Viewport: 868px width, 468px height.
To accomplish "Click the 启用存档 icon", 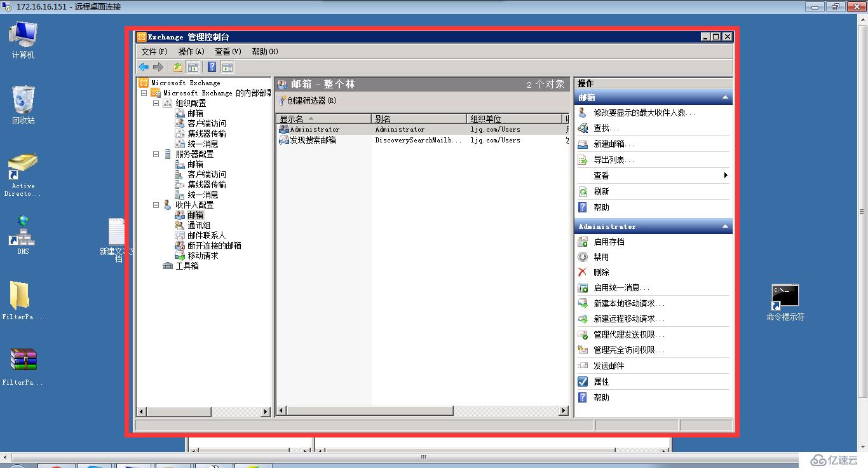I will pos(583,242).
